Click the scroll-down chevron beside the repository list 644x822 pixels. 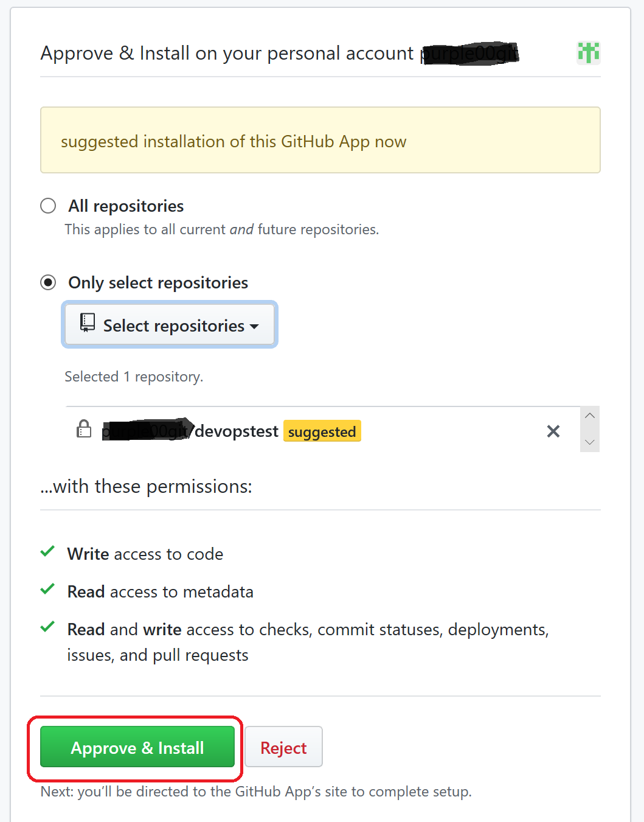tap(589, 443)
